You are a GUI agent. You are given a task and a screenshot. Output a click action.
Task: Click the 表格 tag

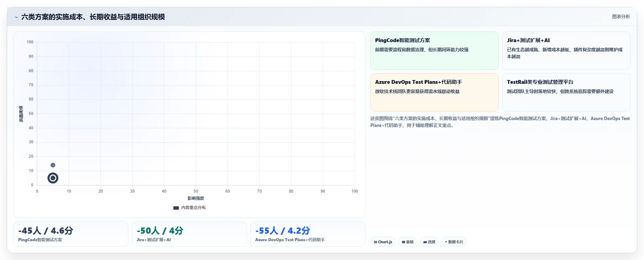point(408,242)
